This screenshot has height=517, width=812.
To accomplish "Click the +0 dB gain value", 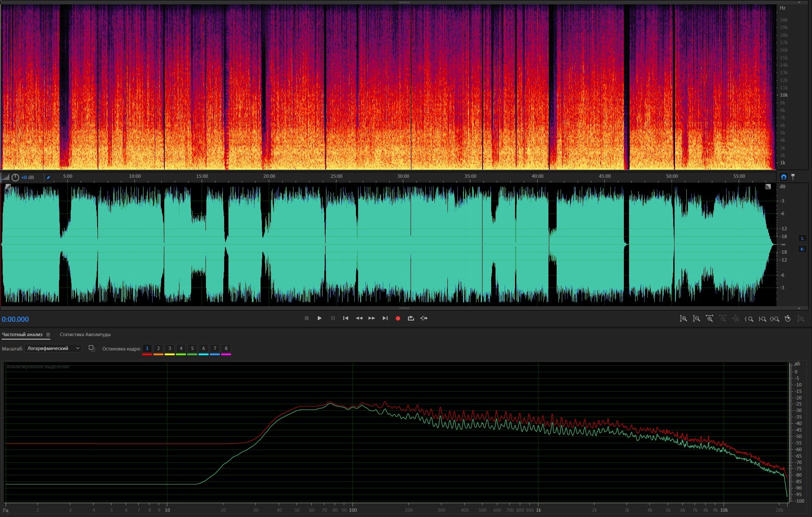I will [x=28, y=177].
